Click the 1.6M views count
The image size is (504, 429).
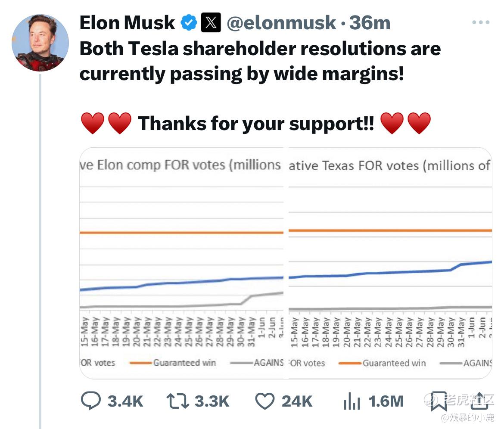(386, 401)
